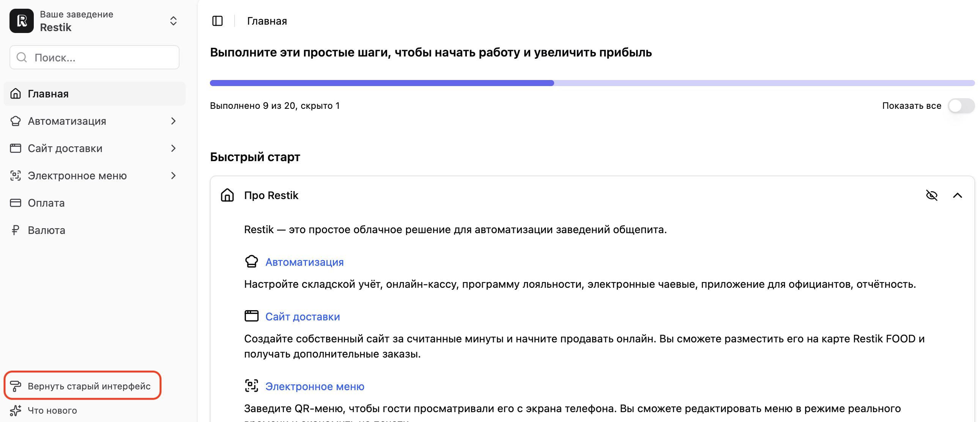Open Оплата in the sidebar
Screen dimensions: 980x422
(46, 203)
